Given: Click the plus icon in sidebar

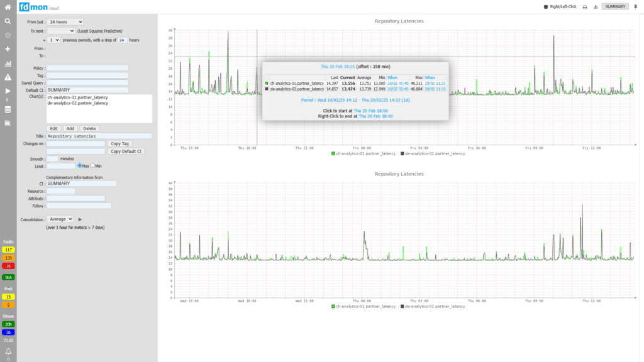Looking at the screenshot, I should tap(8, 49).
